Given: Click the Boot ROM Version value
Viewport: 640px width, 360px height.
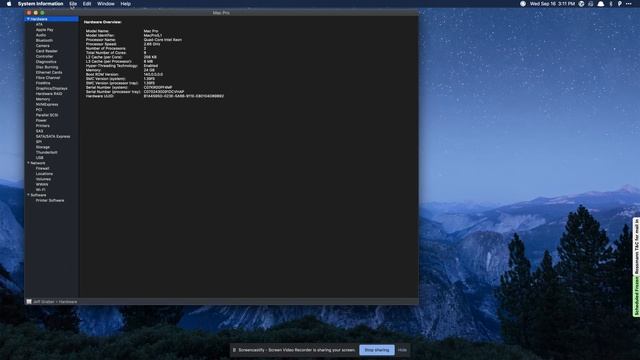Looking at the screenshot, I should pyautogui.click(x=153, y=75).
